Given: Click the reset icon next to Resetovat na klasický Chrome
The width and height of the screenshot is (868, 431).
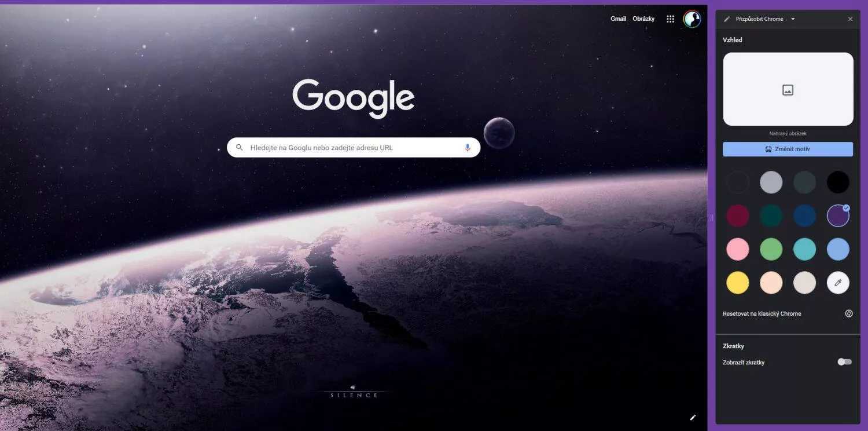Looking at the screenshot, I should 849,313.
